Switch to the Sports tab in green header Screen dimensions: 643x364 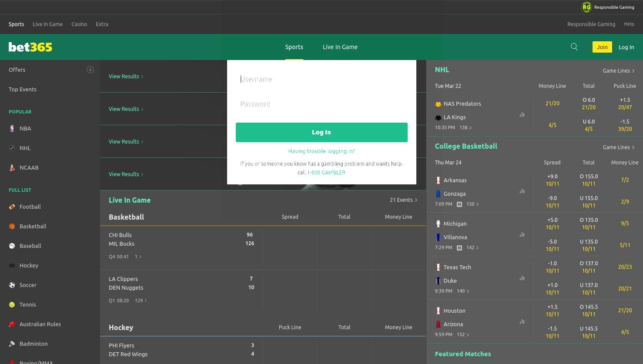click(294, 47)
